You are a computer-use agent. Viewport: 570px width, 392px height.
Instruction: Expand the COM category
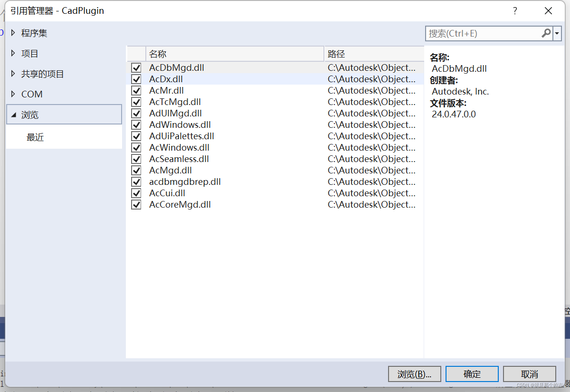click(13, 94)
